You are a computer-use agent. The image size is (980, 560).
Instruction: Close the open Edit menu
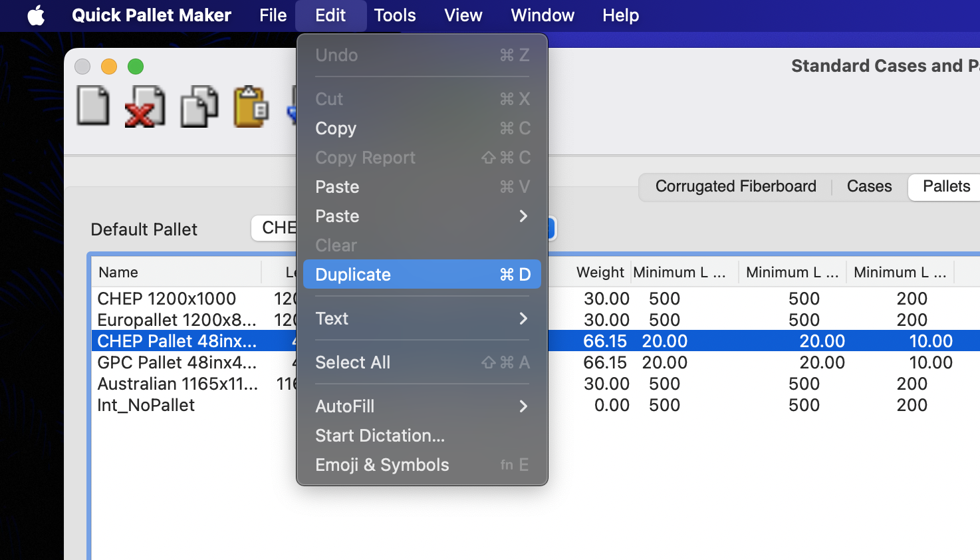point(330,15)
